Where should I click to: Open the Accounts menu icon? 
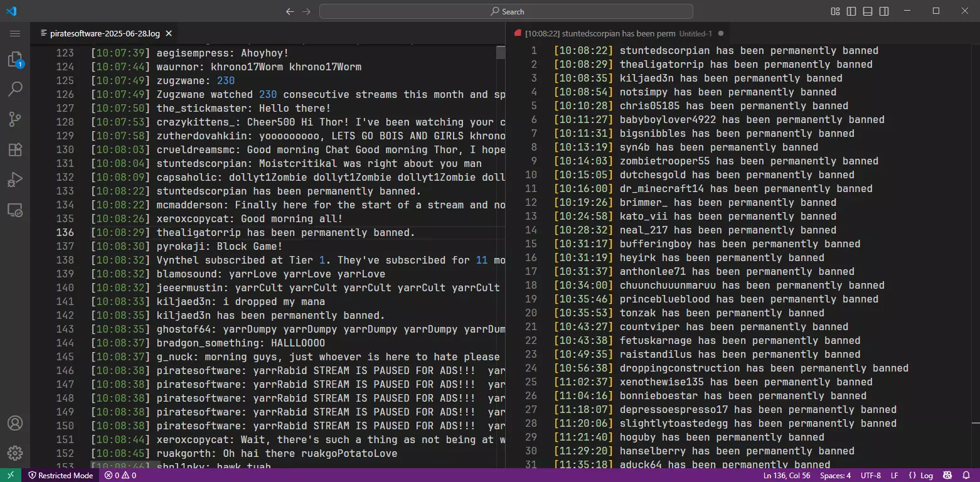[15, 423]
